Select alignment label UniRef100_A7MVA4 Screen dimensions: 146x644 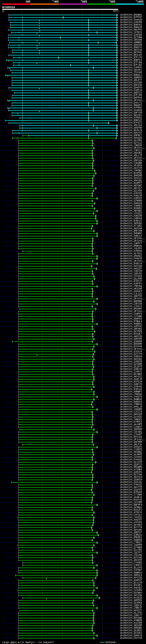coord(131,251)
